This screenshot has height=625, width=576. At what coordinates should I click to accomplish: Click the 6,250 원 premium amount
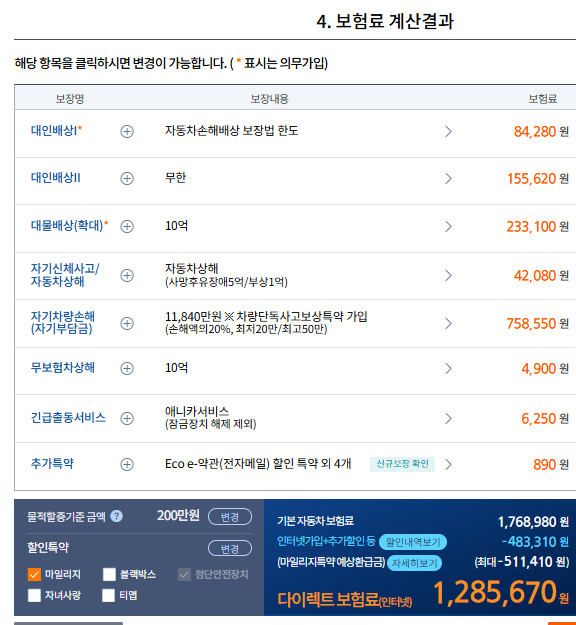click(545, 419)
